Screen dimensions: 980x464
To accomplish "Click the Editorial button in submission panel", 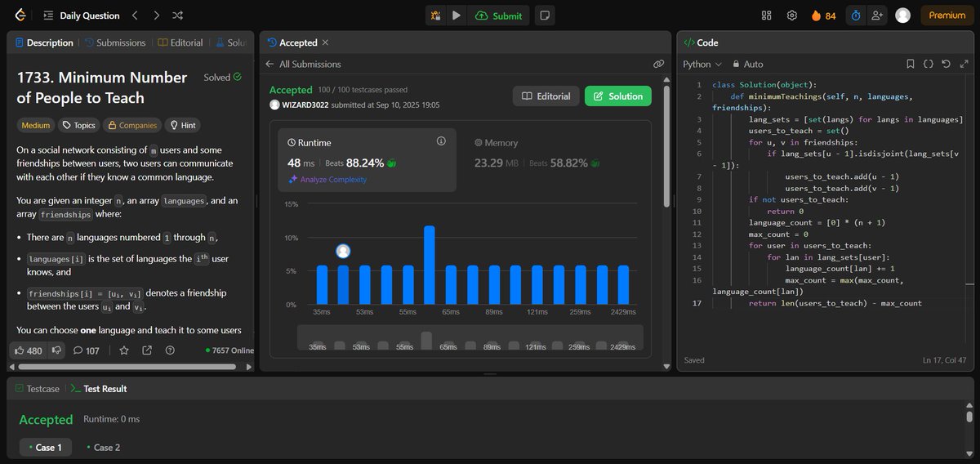I will [546, 96].
